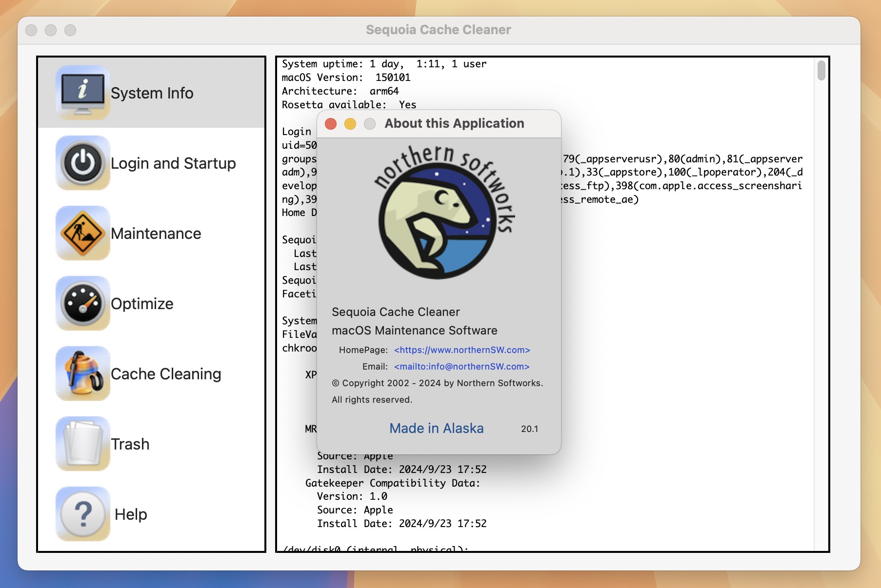This screenshot has width=881, height=588.
Task: Click the 'Rosetta available: Yes' line
Action: click(x=349, y=105)
